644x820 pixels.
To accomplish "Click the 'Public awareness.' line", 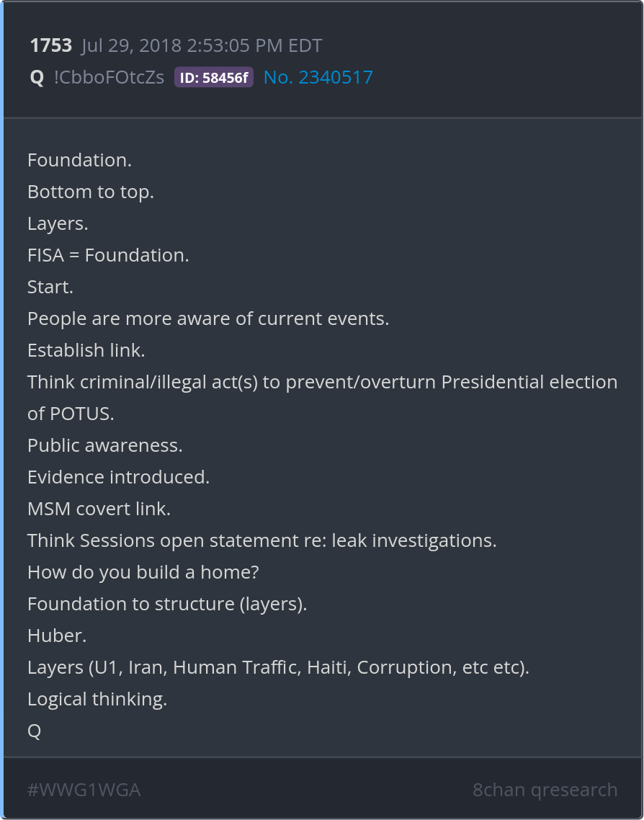I will (105, 445).
